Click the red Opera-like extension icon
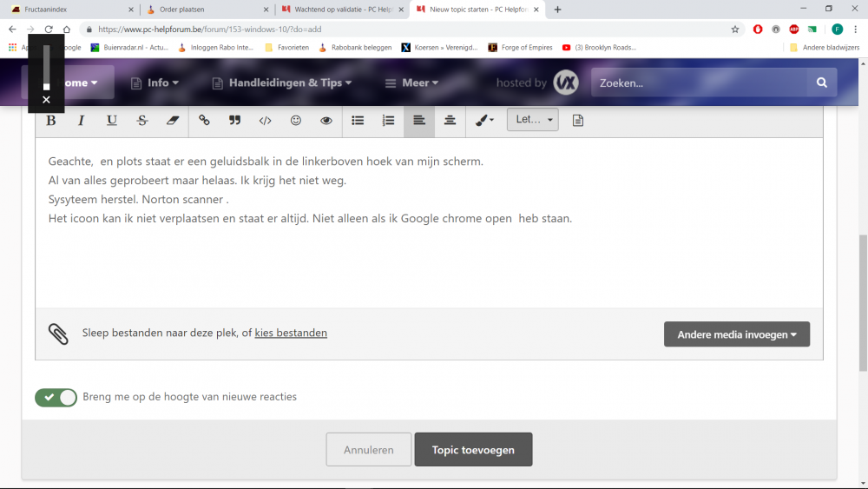This screenshot has height=489, width=868. tap(758, 30)
